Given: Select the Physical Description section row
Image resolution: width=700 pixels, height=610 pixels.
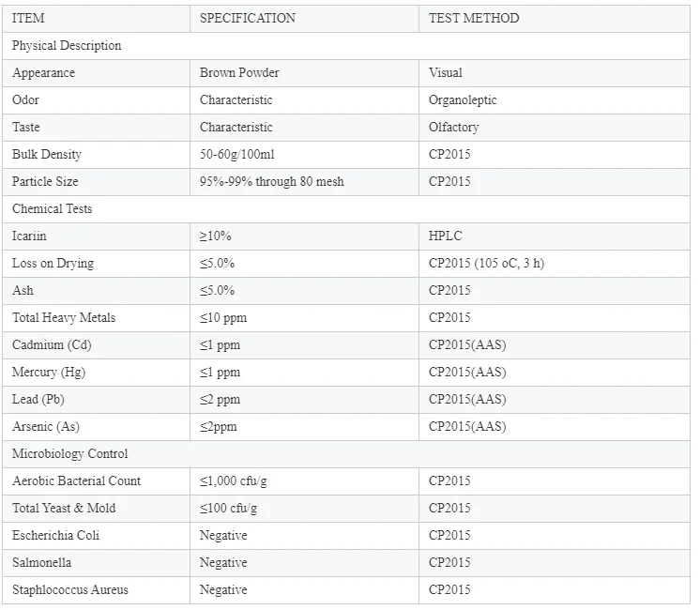Looking at the screenshot, I should pyautogui.click(x=67, y=45).
